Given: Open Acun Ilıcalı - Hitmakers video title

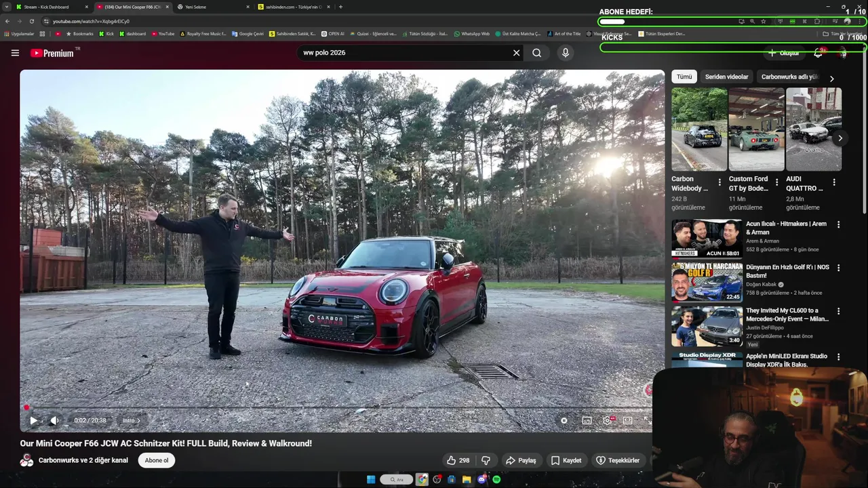Looking at the screenshot, I should click(x=787, y=228).
